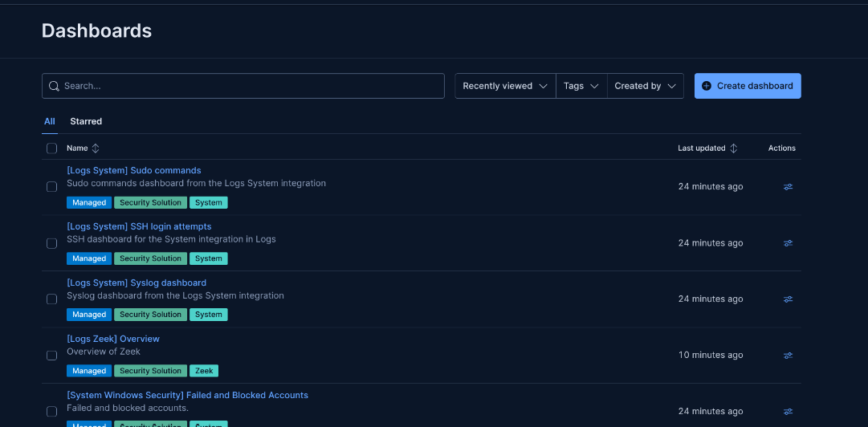This screenshot has height=427, width=868.
Task: Click 'Overview of Zeek' description text
Action: point(104,352)
